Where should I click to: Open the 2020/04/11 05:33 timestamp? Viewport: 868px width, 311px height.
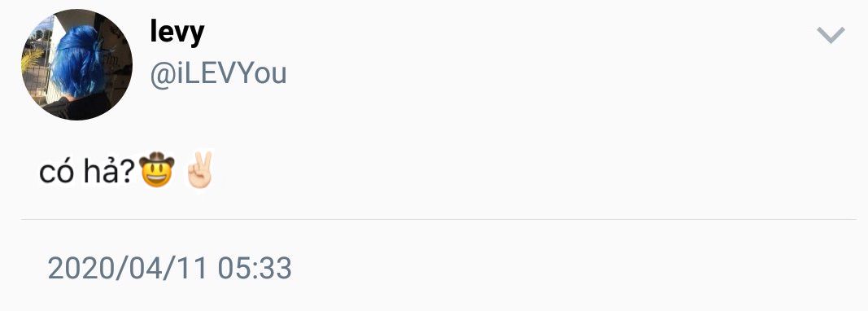pyautogui.click(x=169, y=268)
